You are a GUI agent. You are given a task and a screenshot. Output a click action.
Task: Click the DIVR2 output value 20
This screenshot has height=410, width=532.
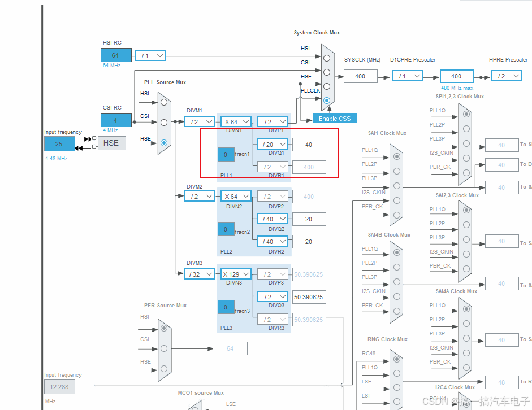tap(309, 242)
